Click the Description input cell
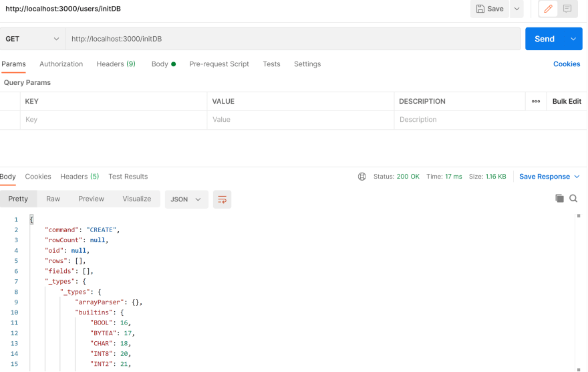Screen dimensions: 588x372 (x=490, y=120)
